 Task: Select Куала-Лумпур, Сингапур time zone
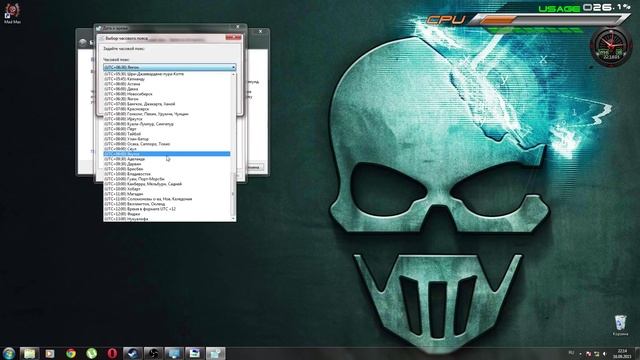[167, 124]
